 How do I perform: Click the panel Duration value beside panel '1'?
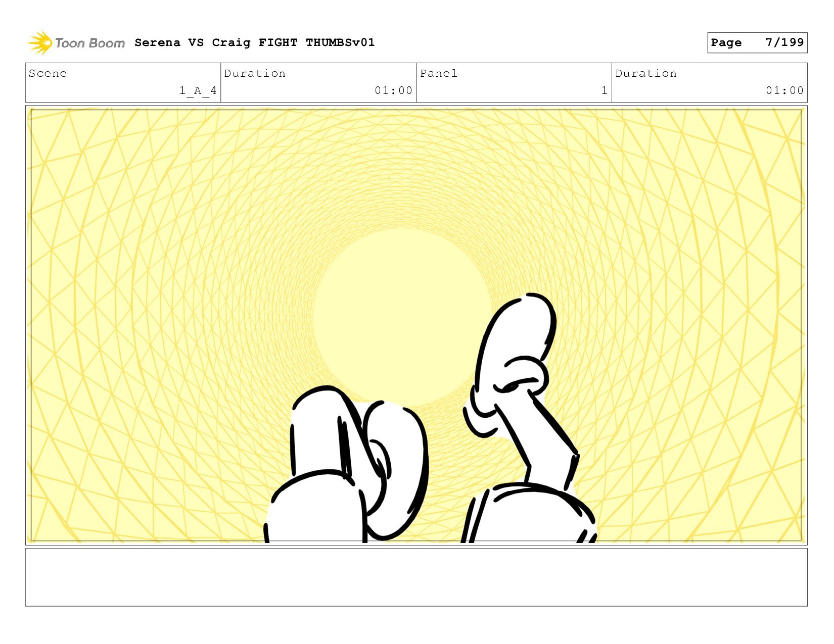point(784,90)
